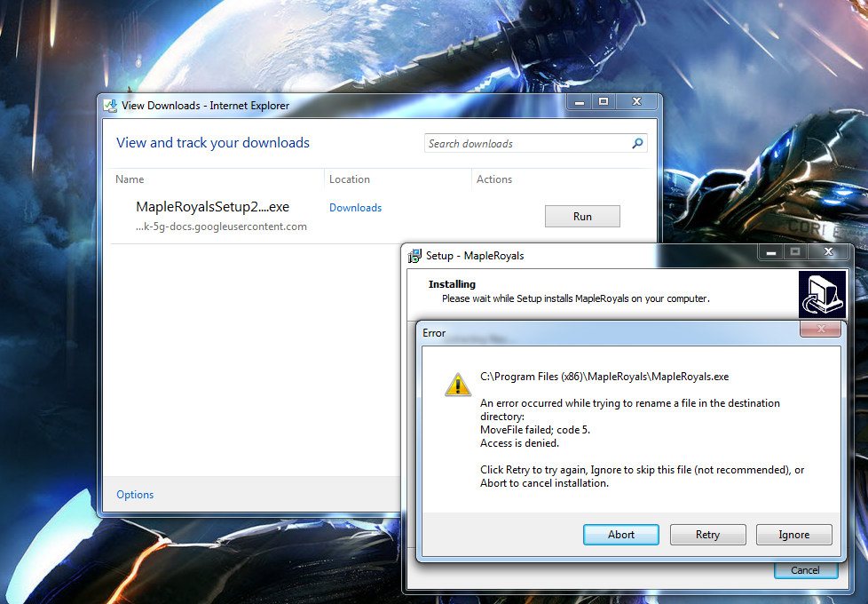The width and height of the screenshot is (868, 604).
Task: Minimize the View Downloads window
Action: 579,103
